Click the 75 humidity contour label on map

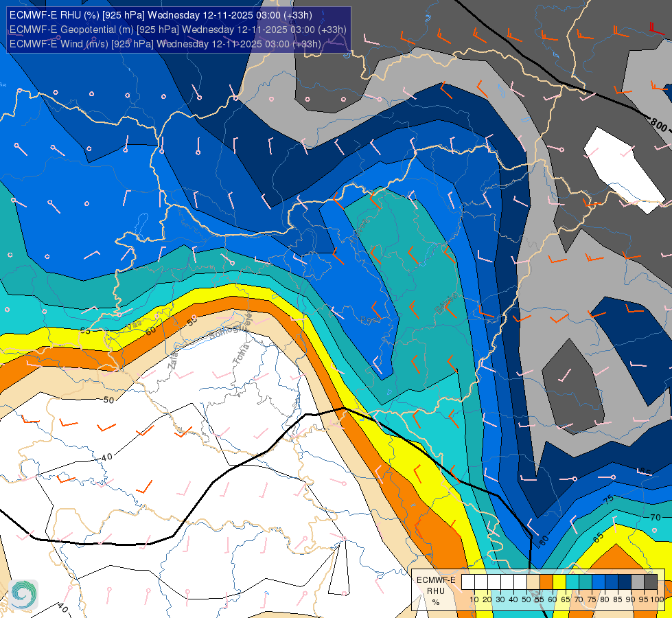coord(609,499)
